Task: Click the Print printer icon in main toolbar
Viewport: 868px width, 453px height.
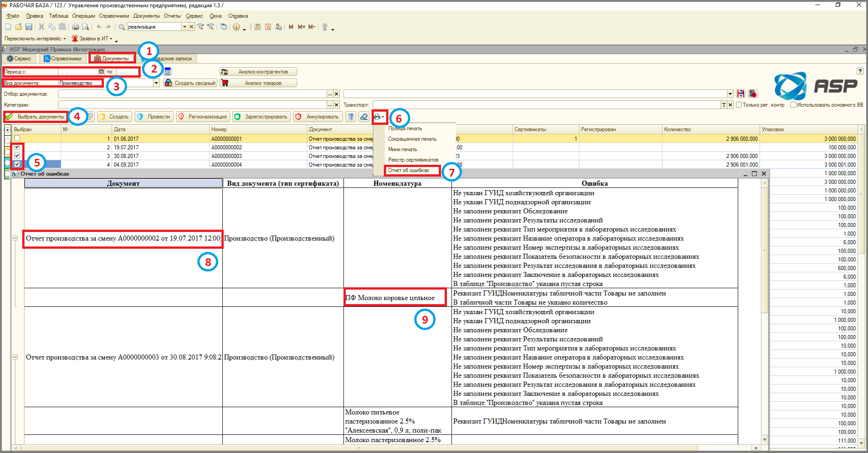Action: (75, 27)
